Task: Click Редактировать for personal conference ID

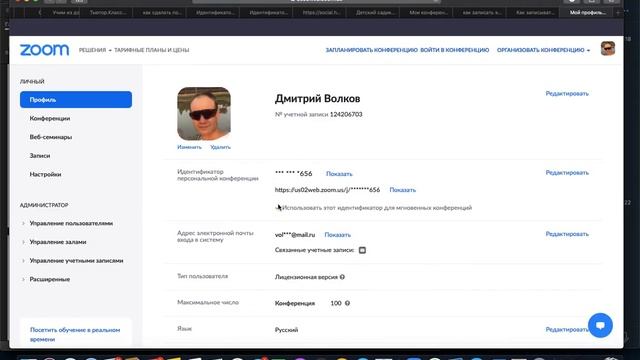Action: coord(567,173)
